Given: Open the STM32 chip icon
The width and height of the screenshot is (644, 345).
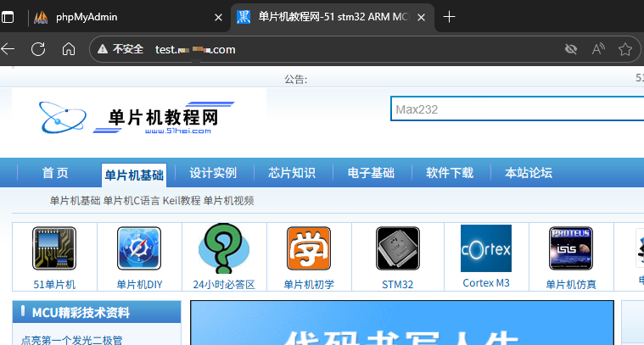Looking at the screenshot, I should pyautogui.click(x=397, y=248).
